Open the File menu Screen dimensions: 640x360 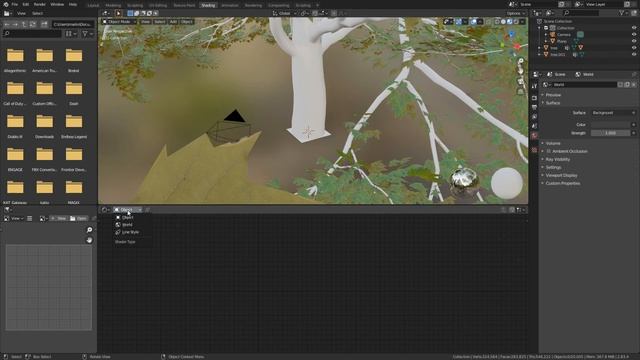pos(15,4)
